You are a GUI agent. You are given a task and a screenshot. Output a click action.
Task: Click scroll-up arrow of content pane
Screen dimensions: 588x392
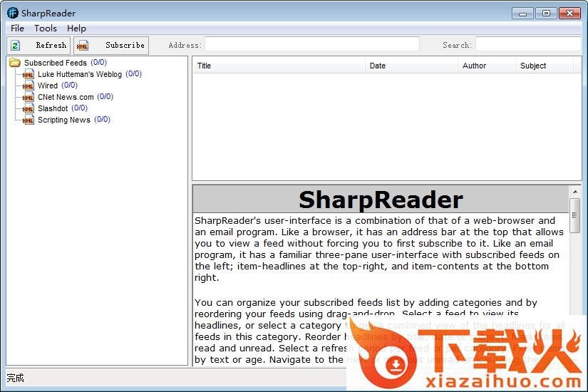[575, 192]
